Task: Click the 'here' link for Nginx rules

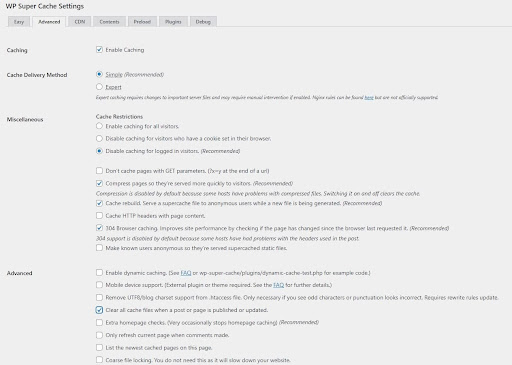Action: [369, 97]
